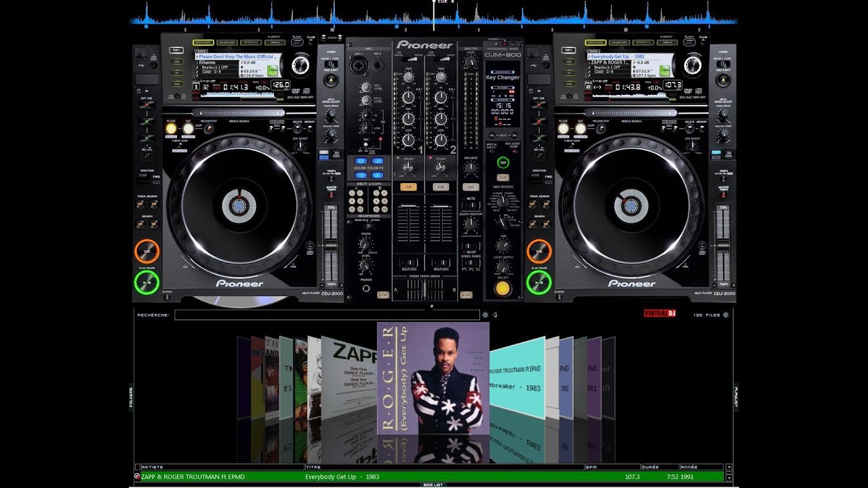Set loop in with left deck IN/CUE button
The height and width of the screenshot is (488, 868).
tap(171, 128)
